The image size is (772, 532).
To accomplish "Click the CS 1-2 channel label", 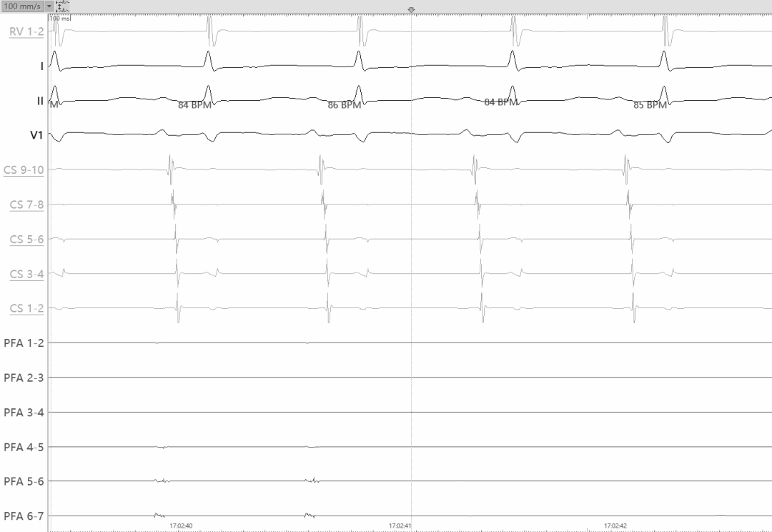I will coord(27,309).
